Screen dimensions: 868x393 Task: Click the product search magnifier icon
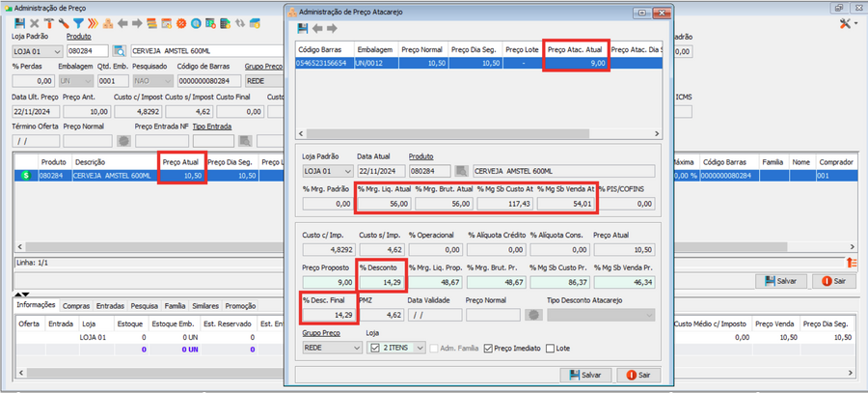tap(120, 50)
